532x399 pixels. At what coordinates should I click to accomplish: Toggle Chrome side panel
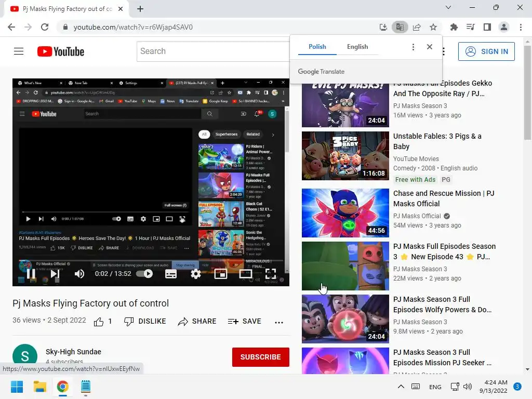point(487,27)
